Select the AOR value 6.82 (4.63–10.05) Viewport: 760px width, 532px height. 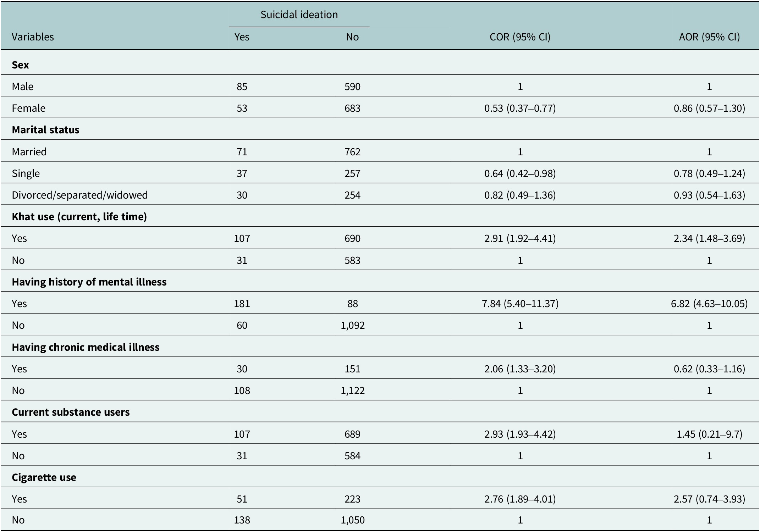[x=709, y=304]
